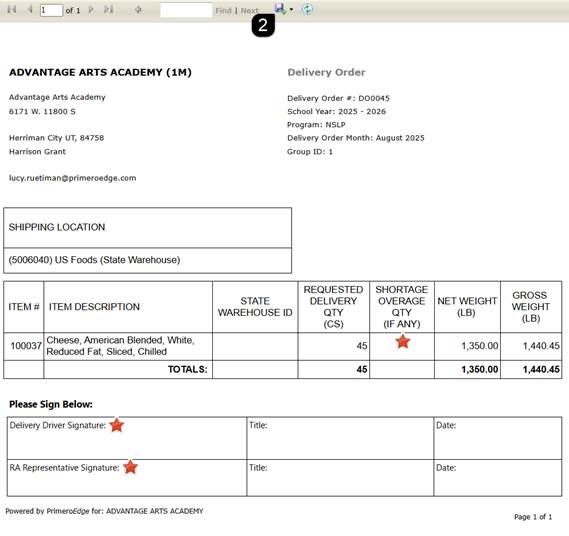
Task: Click the RA Representative Signature field
Action: [x=127, y=478]
